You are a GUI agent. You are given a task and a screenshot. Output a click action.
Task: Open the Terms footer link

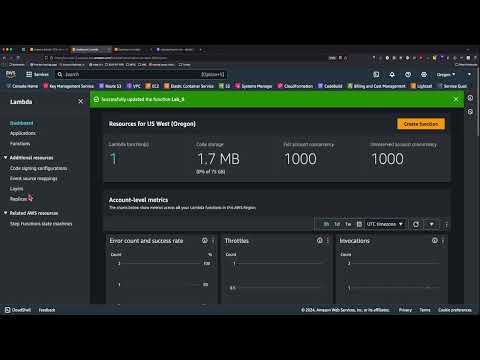(x=425, y=310)
